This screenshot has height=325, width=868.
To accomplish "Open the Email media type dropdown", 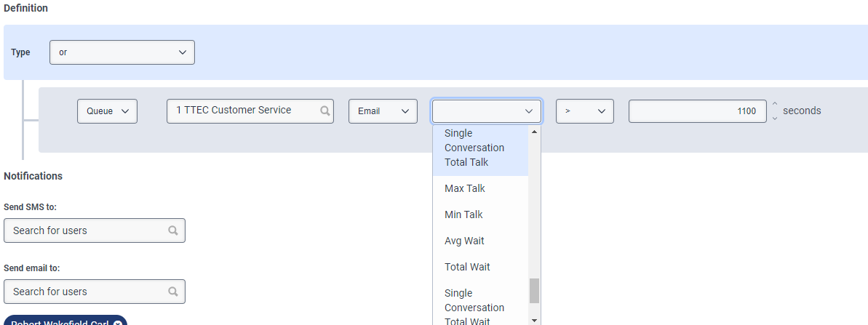I will pos(383,111).
